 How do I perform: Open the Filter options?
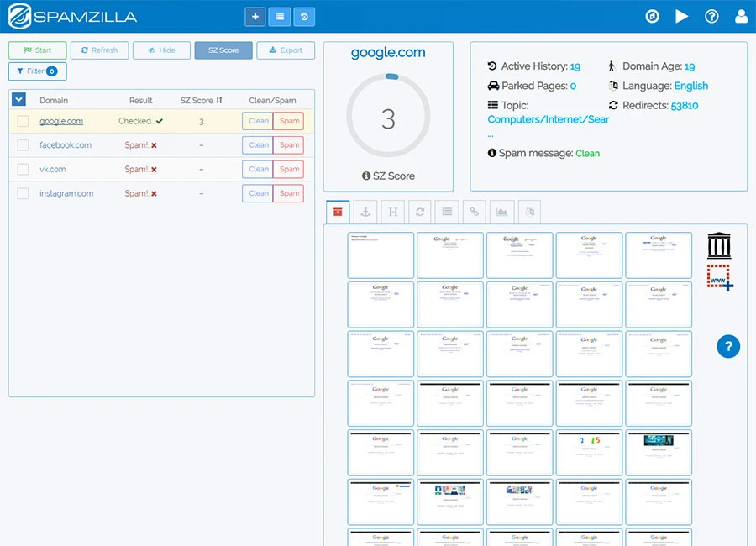37,71
